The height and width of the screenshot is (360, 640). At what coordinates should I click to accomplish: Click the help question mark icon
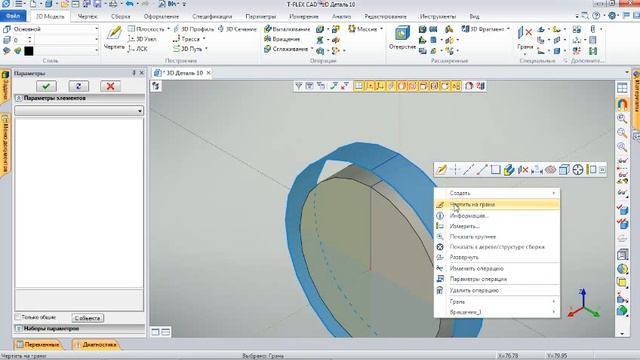(x=596, y=16)
